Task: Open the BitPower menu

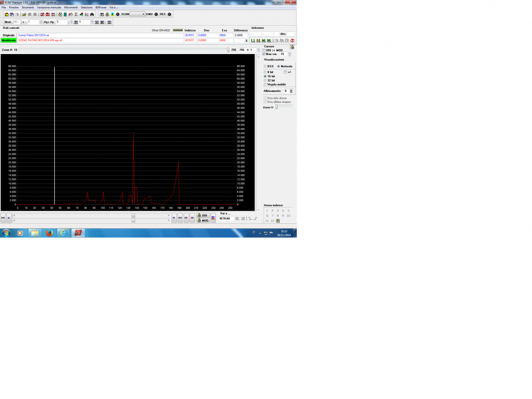Action: pos(101,8)
